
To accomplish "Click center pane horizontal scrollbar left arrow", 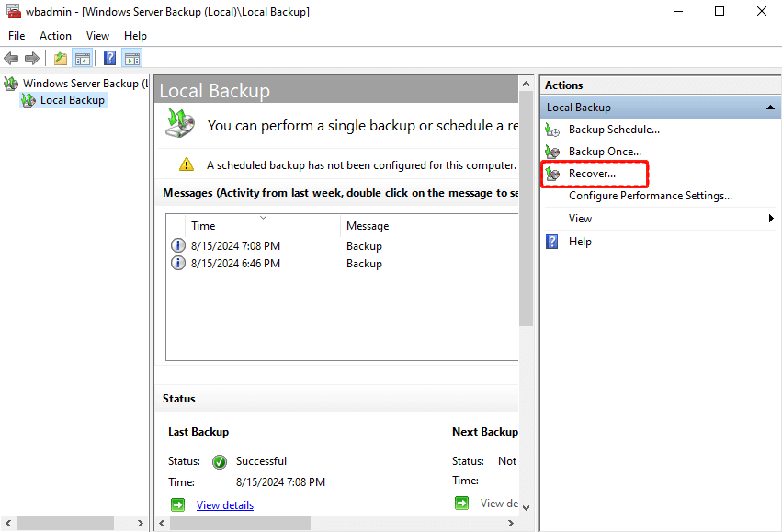I will 162,523.
